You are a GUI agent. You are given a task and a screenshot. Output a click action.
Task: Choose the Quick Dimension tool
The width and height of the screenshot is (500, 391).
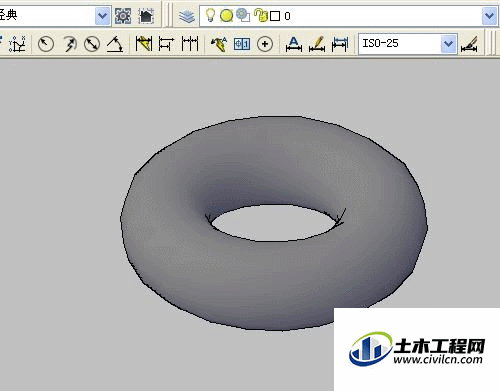tap(144, 44)
